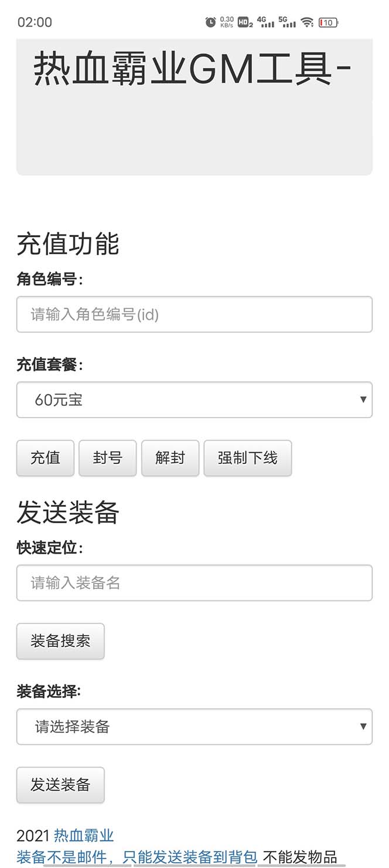This screenshot has height=868, width=389.
Task: Tap the Wi-Fi icon in the status bar
Action: [308, 21]
